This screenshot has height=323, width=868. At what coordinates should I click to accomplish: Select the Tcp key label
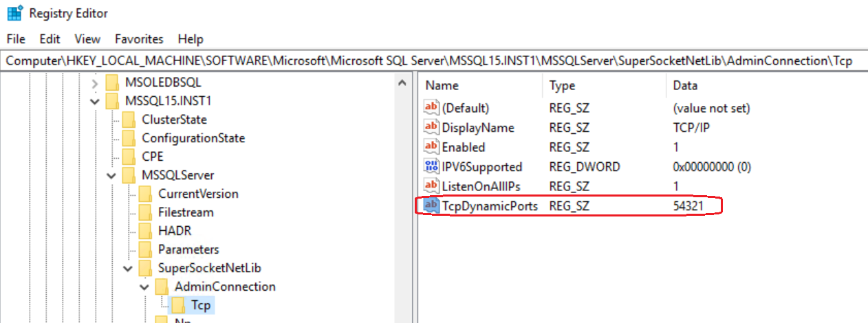point(201,305)
